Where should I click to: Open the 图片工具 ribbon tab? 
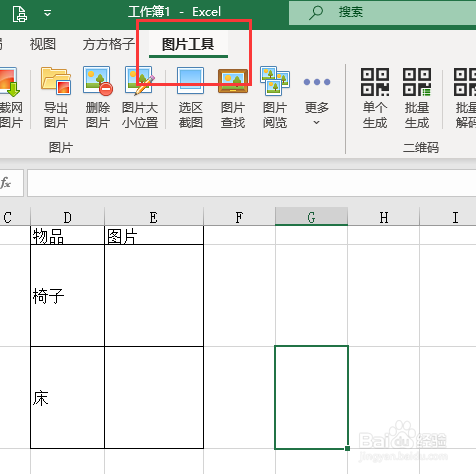[x=188, y=44]
